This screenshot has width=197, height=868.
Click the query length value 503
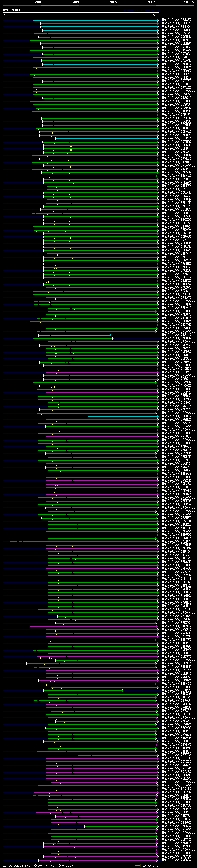[155, 15]
